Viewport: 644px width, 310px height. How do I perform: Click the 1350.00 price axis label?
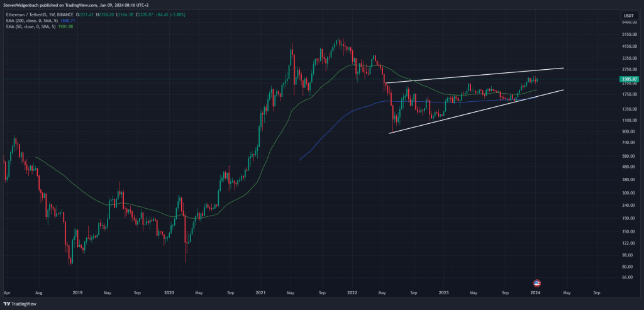pyautogui.click(x=628, y=109)
